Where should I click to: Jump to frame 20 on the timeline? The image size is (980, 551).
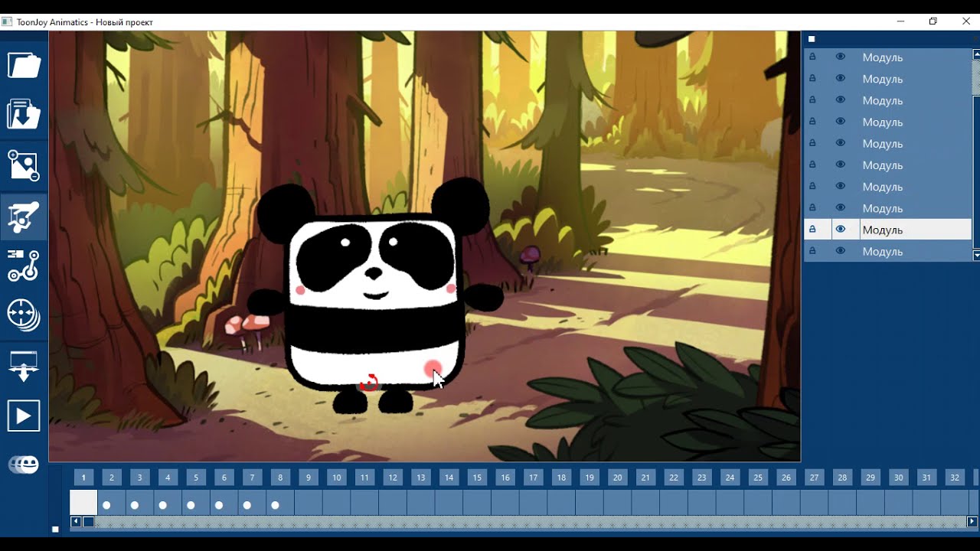pyautogui.click(x=618, y=478)
